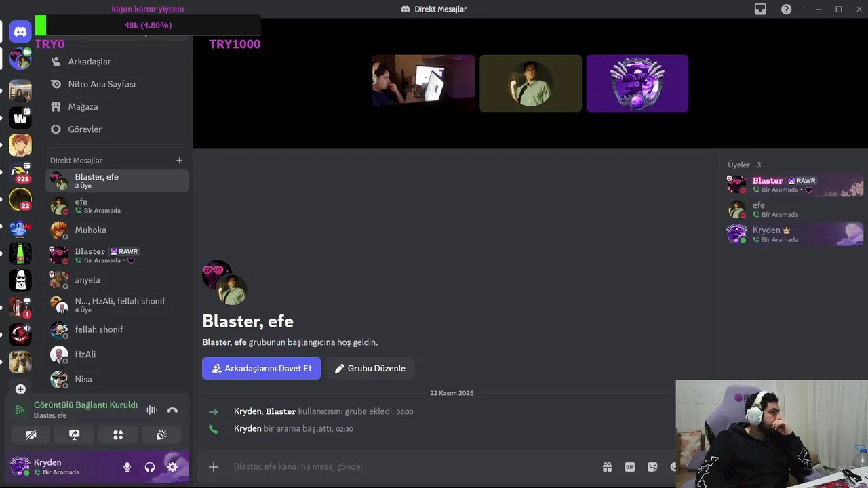Open the GIF picker
Image resolution: width=868 pixels, height=488 pixels.
tap(630, 467)
